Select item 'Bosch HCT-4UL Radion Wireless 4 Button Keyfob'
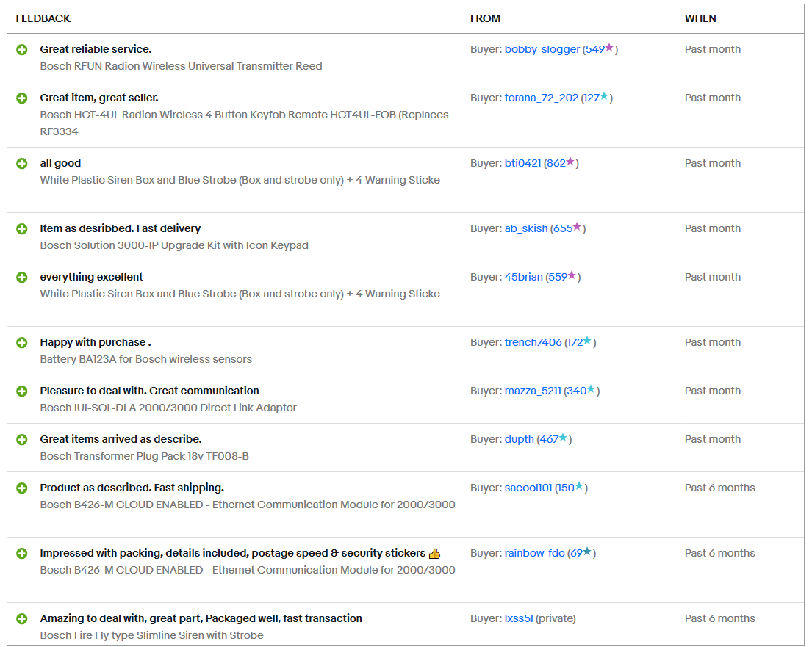Viewport: 812px width, 647px height. pyautogui.click(x=245, y=123)
